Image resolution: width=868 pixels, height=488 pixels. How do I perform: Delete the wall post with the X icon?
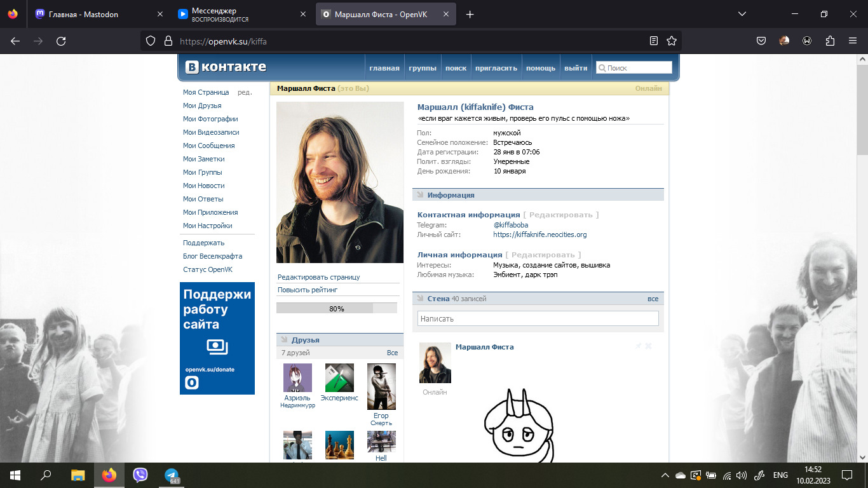click(x=648, y=346)
